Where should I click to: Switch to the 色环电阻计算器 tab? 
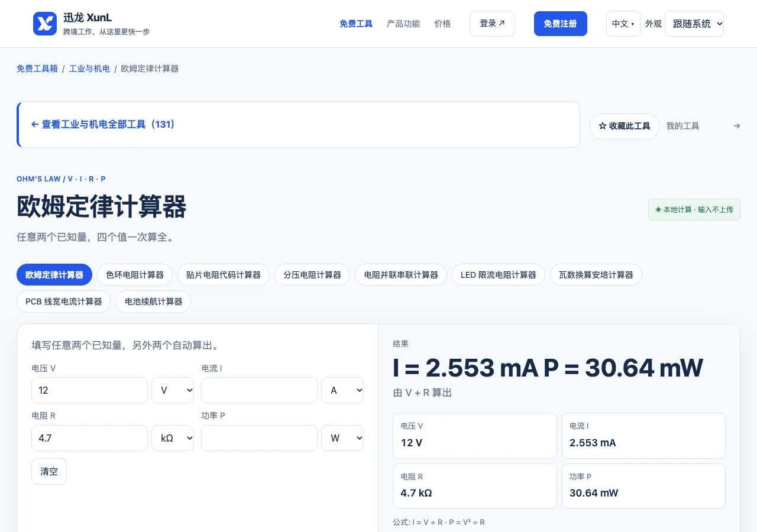(135, 275)
